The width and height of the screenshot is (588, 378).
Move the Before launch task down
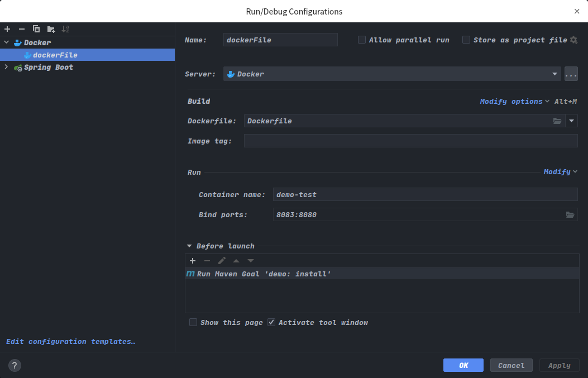(x=251, y=261)
